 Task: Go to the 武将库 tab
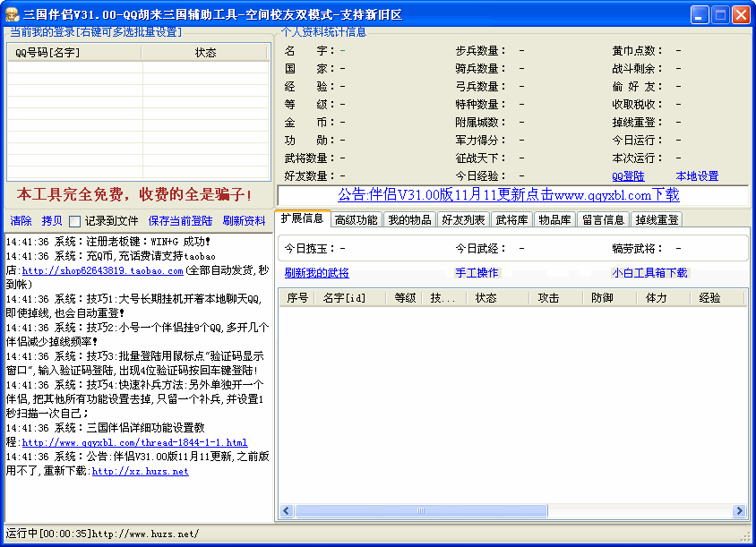click(x=511, y=219)
